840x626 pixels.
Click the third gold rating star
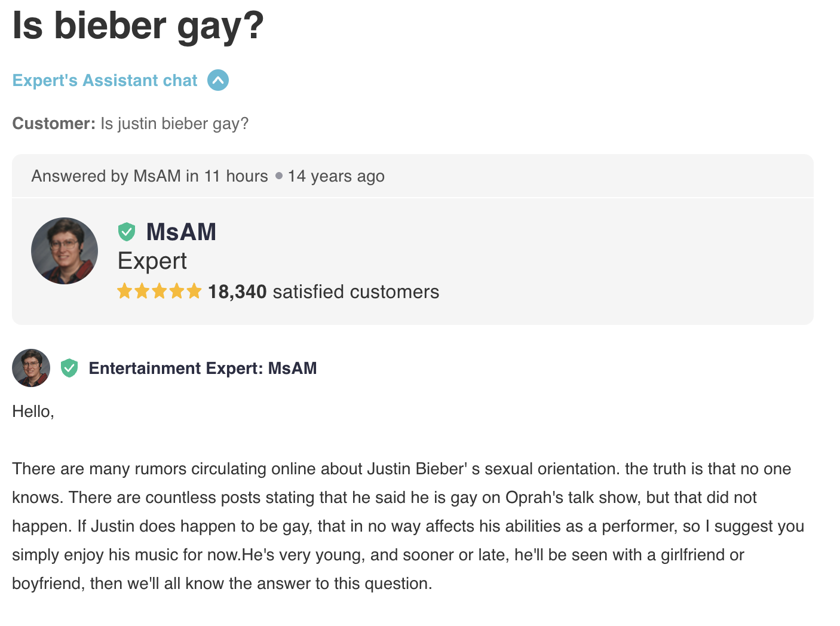[x=160, y=291]
